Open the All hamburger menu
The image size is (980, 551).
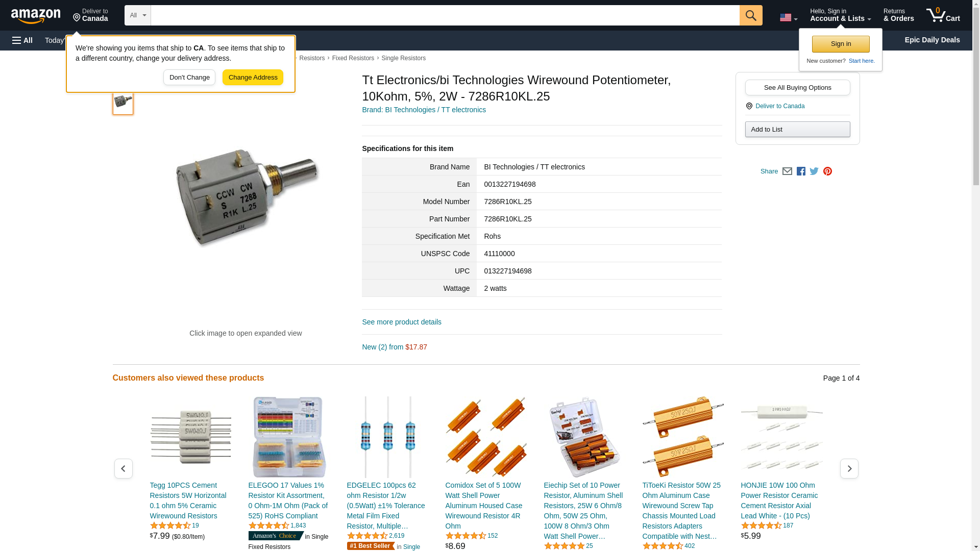point(22,40)
